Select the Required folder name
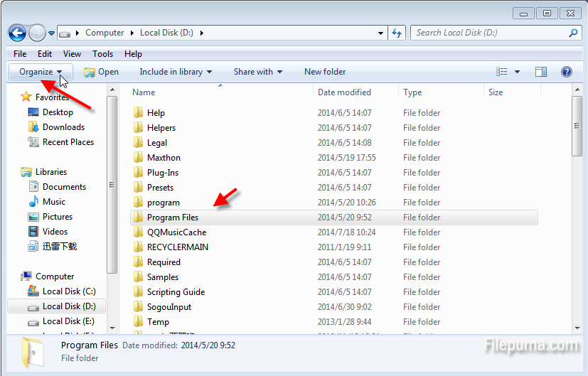 coord(164,262)
